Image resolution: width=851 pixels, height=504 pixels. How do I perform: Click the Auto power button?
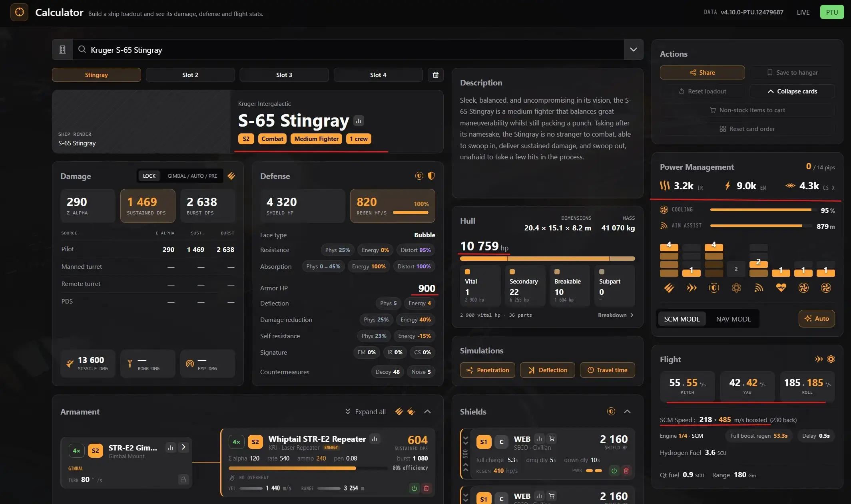pyautogui.click(x=817, y=319)
